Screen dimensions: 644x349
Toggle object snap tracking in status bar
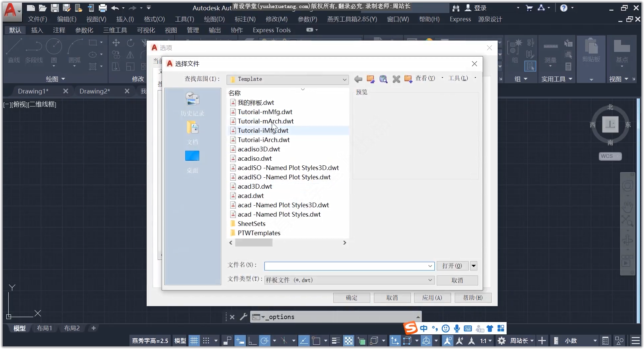pos(304,341)
